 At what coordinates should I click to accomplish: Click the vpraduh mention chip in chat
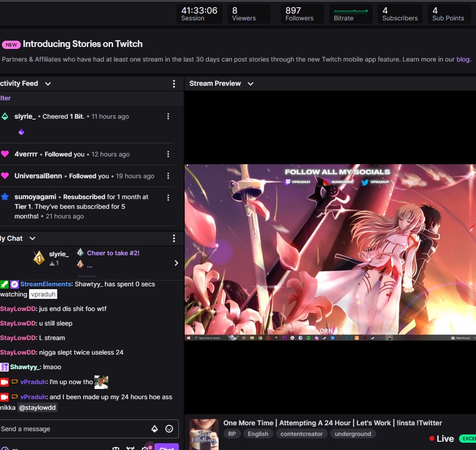[43, 295]
